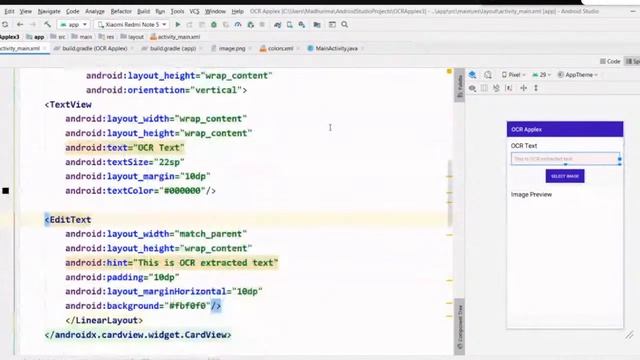
Task: Click activity_main.xml in breadcrumb
Action: (175, 37)
